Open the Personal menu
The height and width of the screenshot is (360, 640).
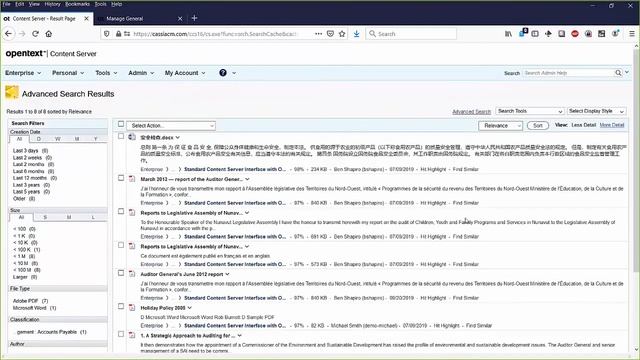point(68,73)
